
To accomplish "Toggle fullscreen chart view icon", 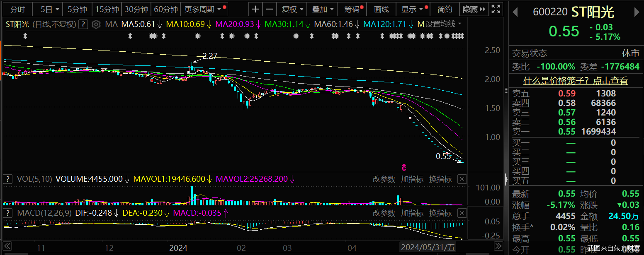I will (x=495, y=9).
